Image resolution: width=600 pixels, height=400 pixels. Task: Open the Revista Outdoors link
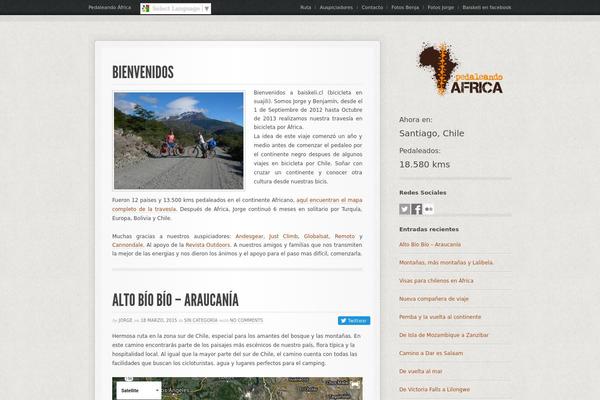pyautogui.click(x=208, y=245)
